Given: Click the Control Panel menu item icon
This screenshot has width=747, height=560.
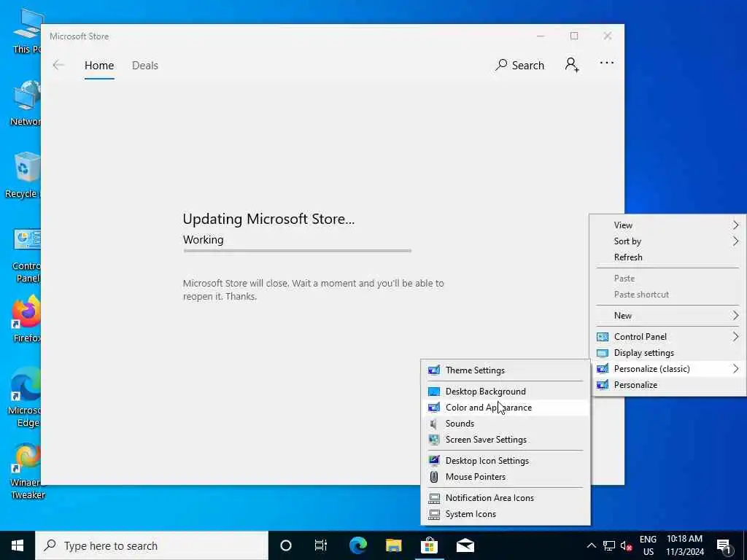Looking at the screenshot, I should click(602, 337).
